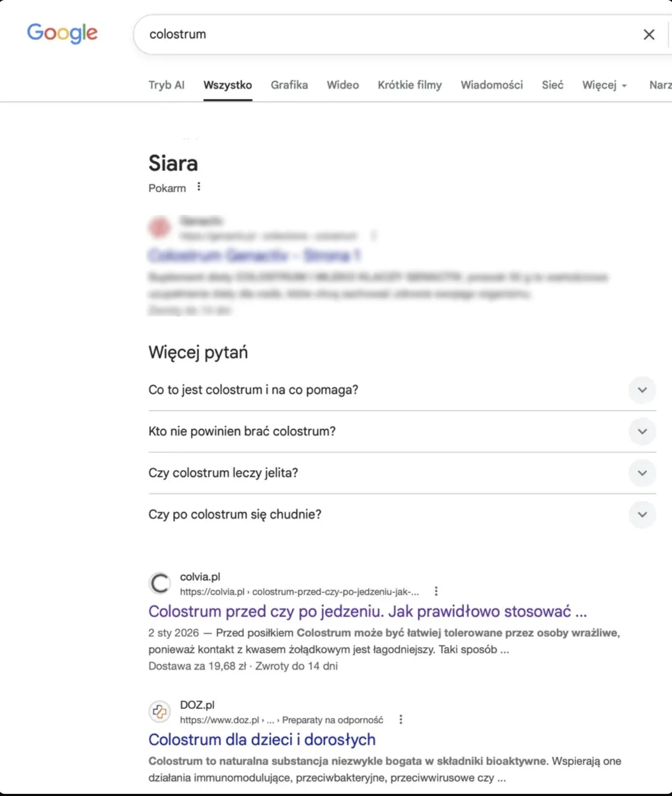Click 'Dostawa za 19,68 zł' text

pos(197,666)
